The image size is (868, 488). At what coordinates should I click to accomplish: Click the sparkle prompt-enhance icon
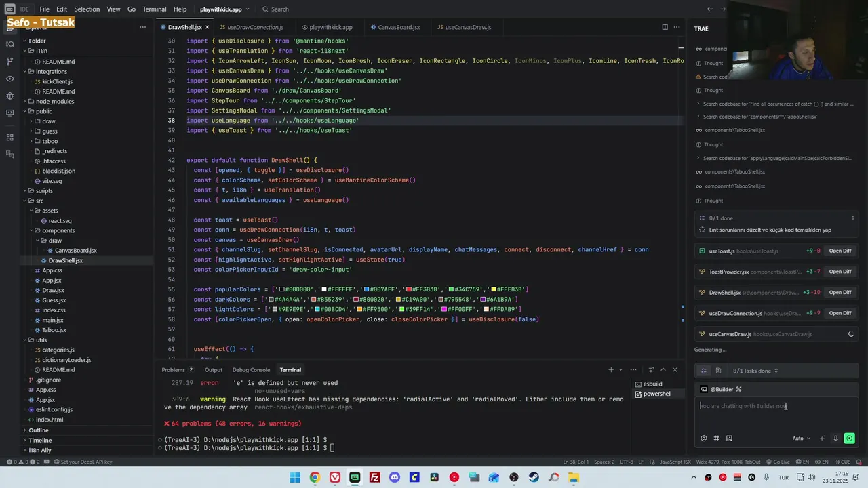(823, 439)
